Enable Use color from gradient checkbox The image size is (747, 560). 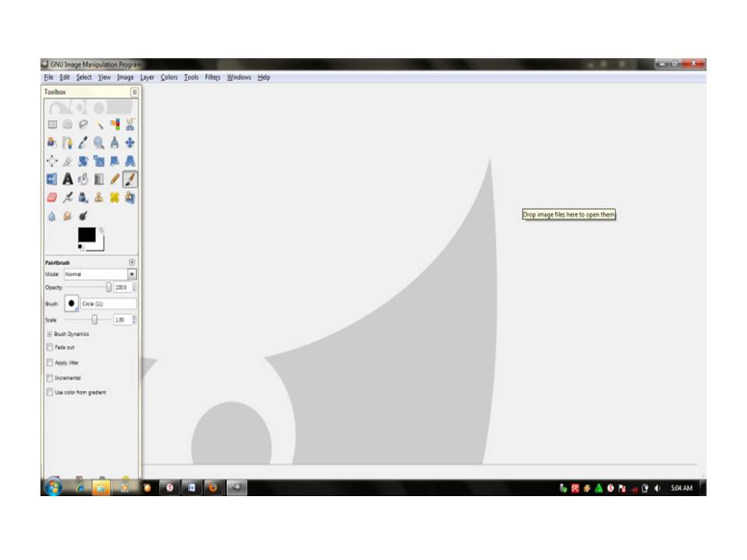click(50, 392)
